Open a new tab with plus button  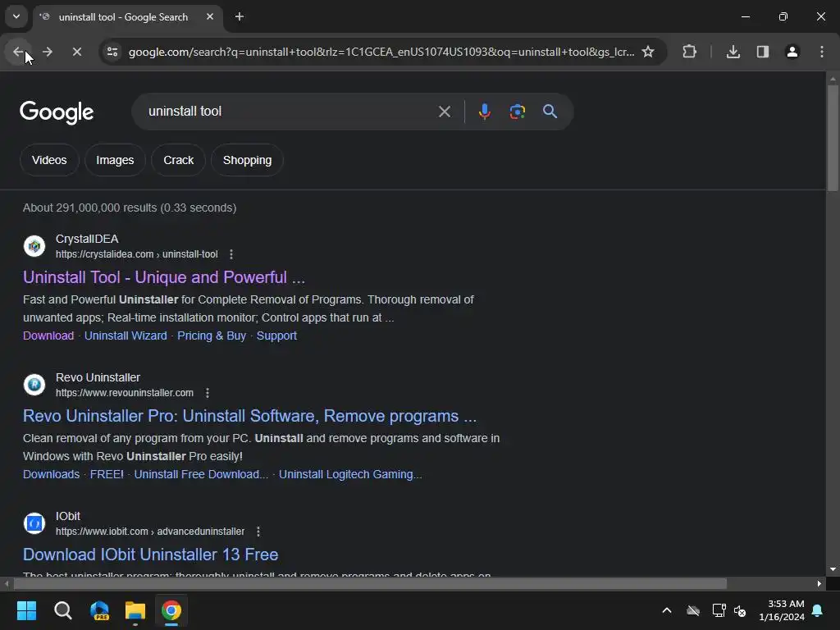240,16
